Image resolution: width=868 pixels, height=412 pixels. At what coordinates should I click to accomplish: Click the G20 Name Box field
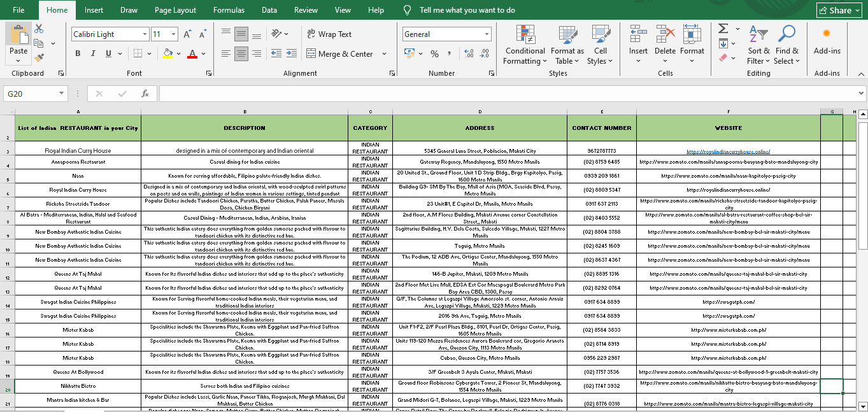point(30,94)
